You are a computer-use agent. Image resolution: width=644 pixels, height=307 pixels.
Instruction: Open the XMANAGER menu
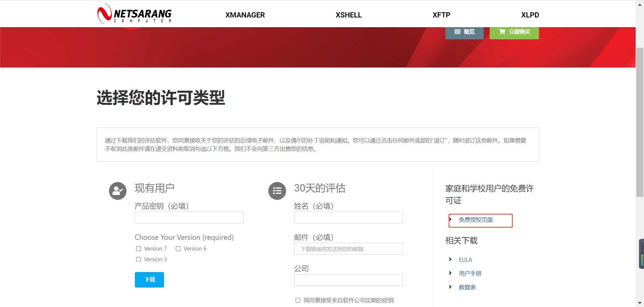(245, 15)
